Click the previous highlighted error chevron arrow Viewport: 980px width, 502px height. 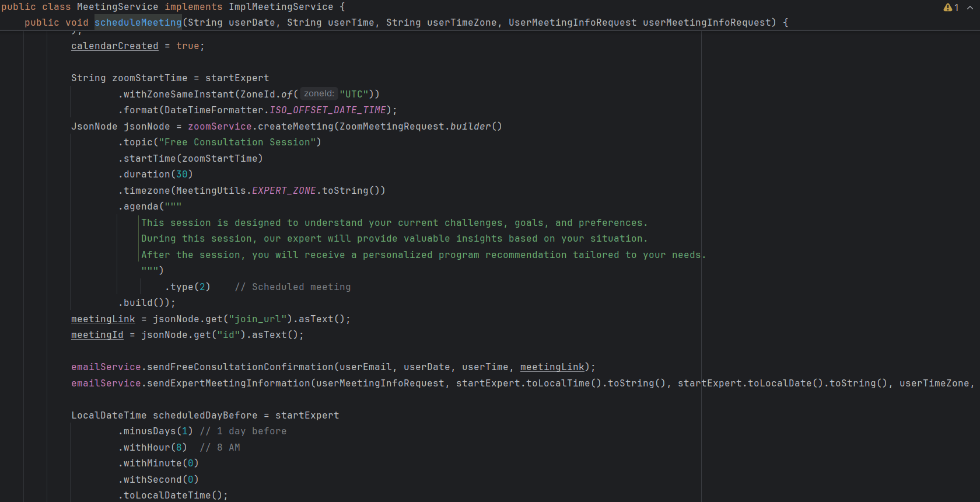(x=970, y=8)
